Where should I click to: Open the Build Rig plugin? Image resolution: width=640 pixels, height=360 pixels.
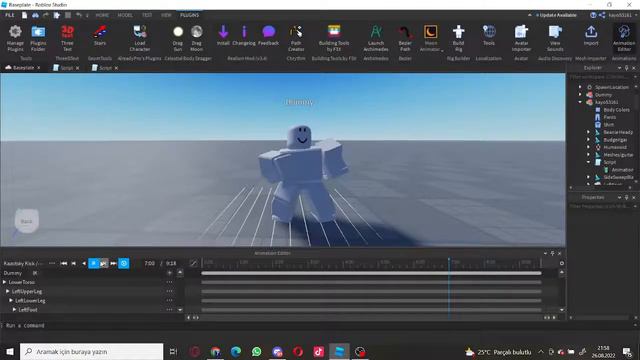(458, 38)
